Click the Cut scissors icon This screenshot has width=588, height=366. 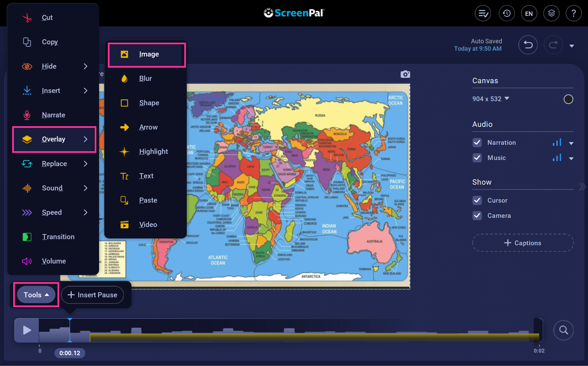(27, 18)
